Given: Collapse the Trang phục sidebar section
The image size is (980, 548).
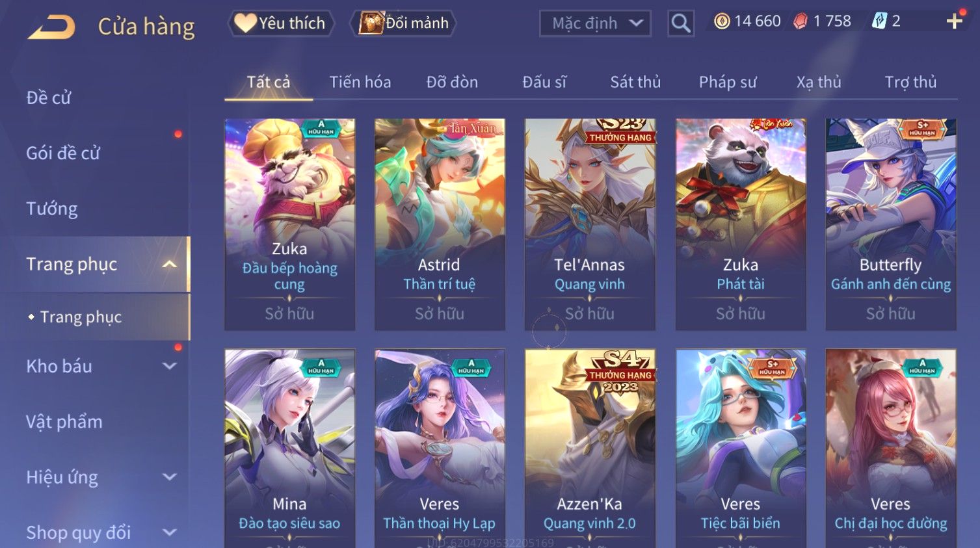Looking at the screenshot, I should pyautogui.click(x=169, y=265).
